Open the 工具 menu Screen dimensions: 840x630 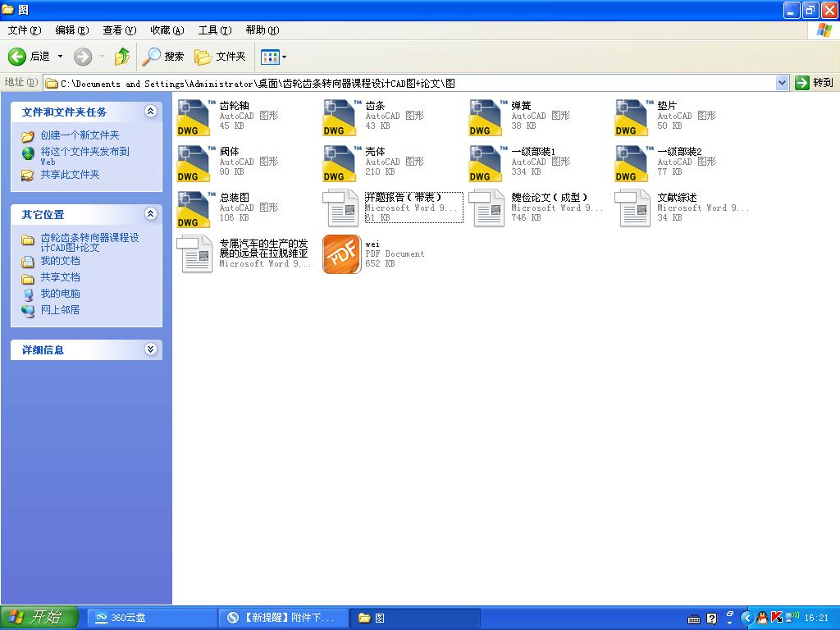(x=212, y=30)
